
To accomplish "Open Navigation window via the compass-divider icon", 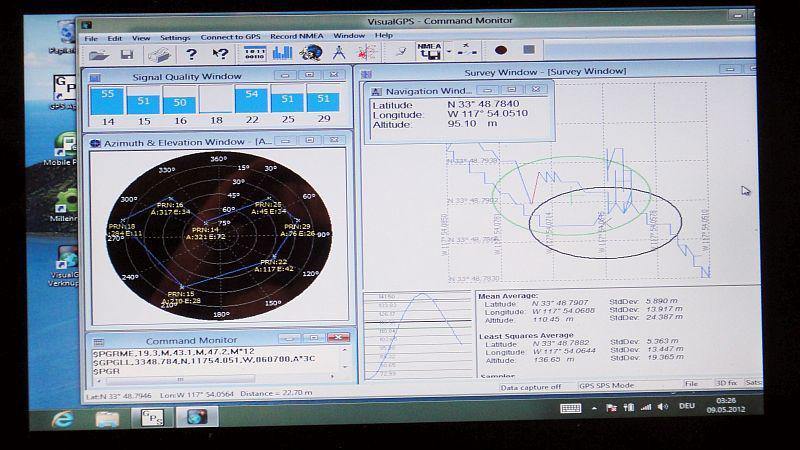I will coord(339,52).
